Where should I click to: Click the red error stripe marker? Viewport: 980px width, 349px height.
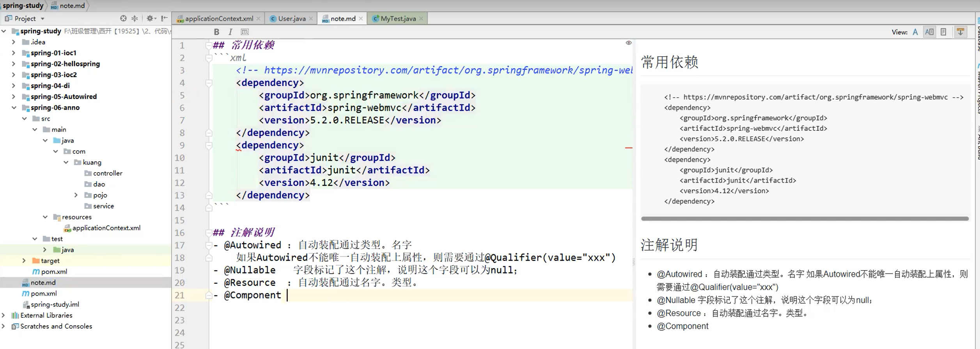[x=629, y=148]
